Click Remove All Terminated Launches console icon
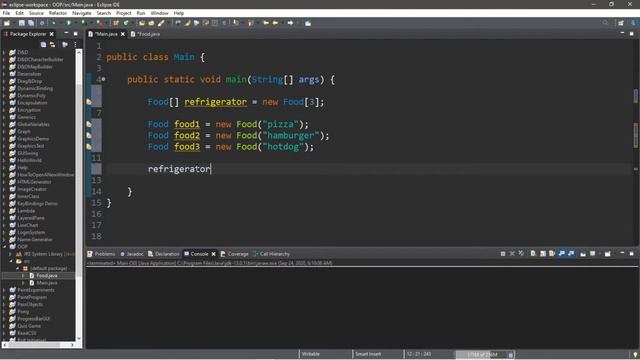Screen dimensions: 640x360 click(x=521, y=253)
